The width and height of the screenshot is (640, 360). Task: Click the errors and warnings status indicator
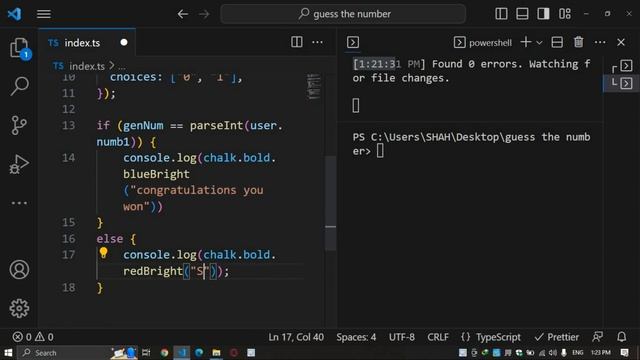tap(33, 337)
